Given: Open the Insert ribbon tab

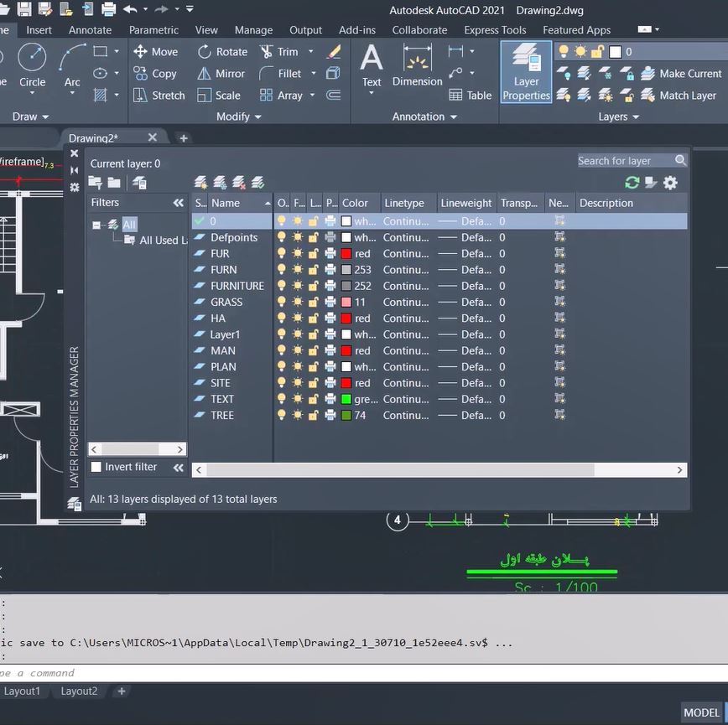Looking at the screenshot, I should tap(39, 30).
